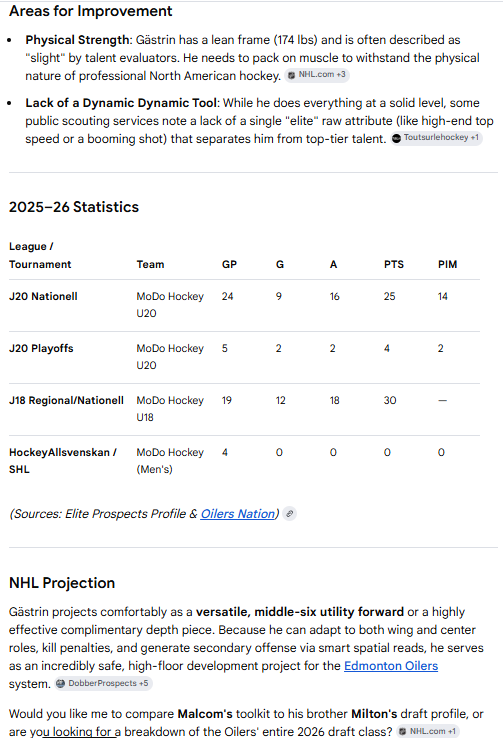
Task: Click the GP column header
Action: pyautogui.click(x=229, y=265)
